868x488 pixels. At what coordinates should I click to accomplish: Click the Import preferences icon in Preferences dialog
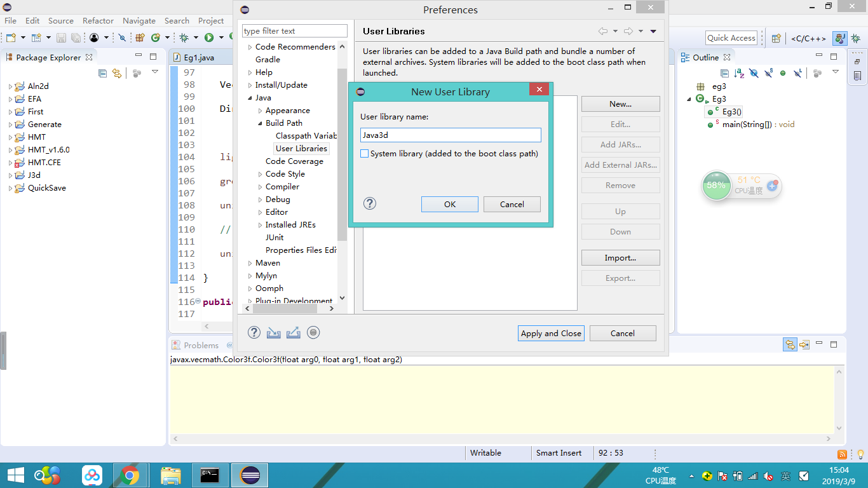pyautogui.click(x=273, y=332)
